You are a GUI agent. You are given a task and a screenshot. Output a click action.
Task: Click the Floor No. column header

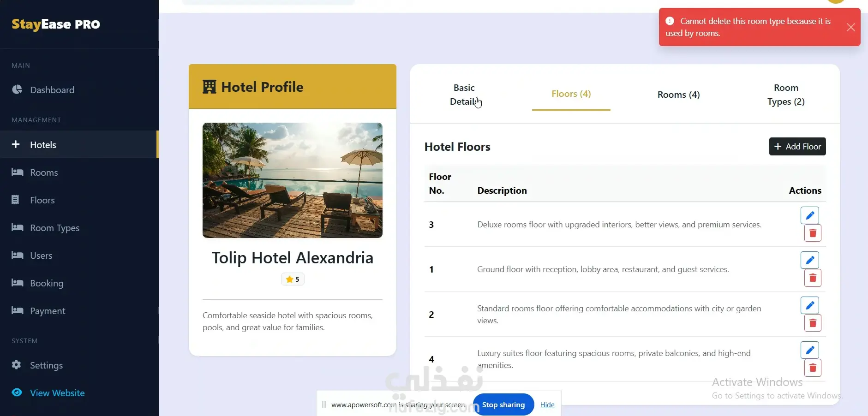[440, 184]
